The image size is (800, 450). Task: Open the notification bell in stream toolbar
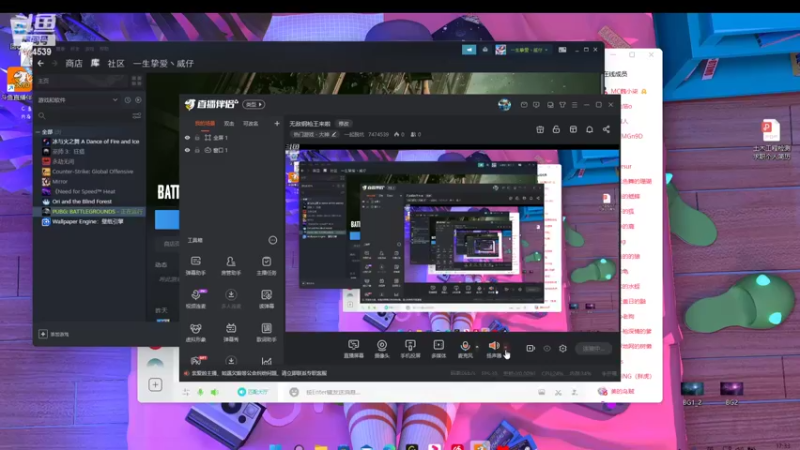tap(589, 130)
